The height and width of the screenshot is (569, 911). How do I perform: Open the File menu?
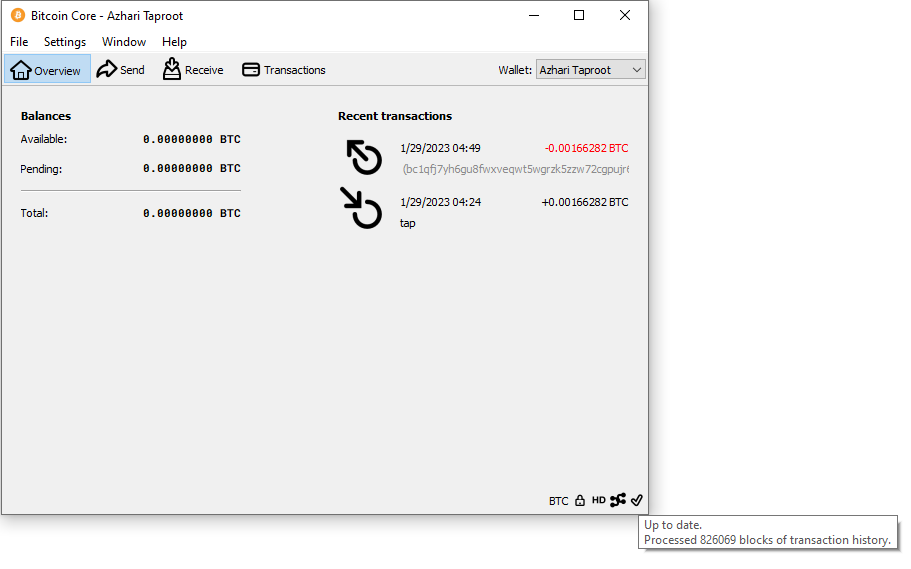tap(19, 42)
